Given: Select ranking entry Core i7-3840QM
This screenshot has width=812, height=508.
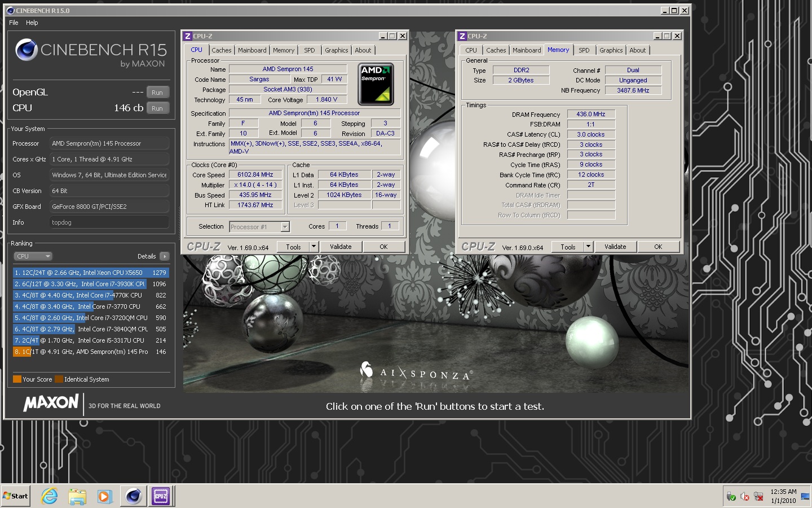Looking at the screenshot, I should tap(91, 329).
